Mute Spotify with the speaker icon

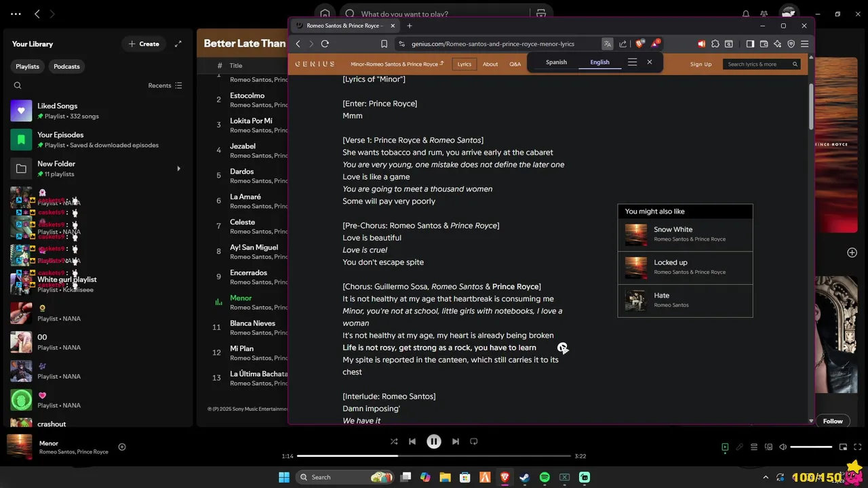pyautogui.click(x=783, y=447)
